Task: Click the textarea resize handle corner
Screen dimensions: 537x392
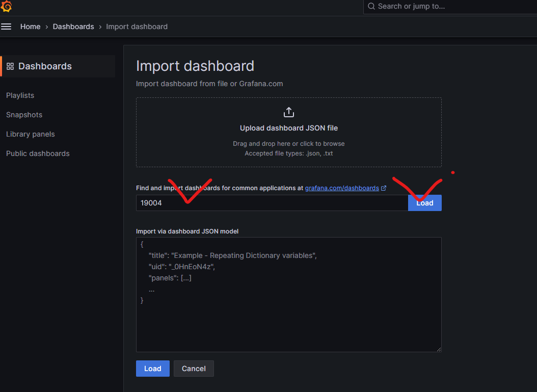Action: tap(439, 349)
